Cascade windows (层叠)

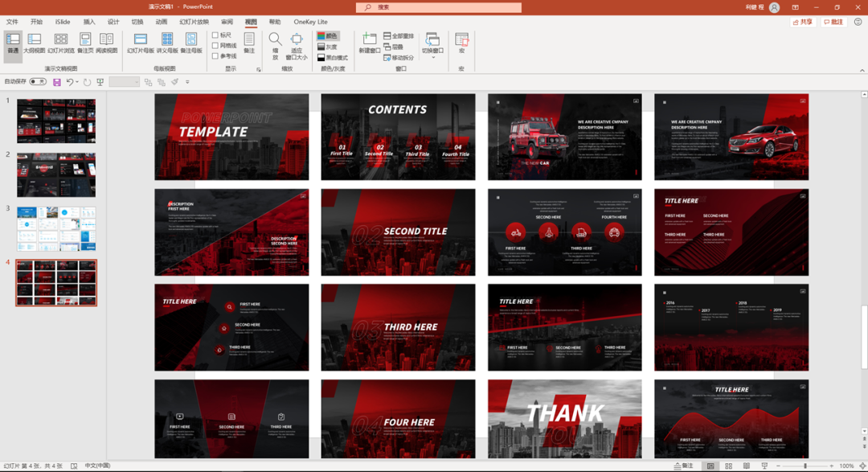(394, 47)
